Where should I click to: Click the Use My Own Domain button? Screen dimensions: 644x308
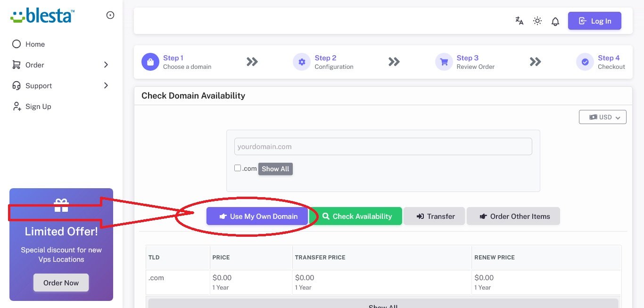click(257, 216)
